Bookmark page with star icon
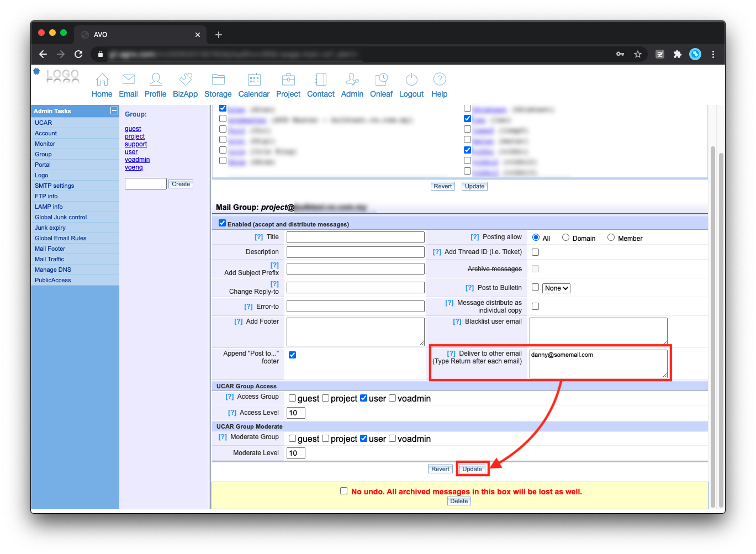The width and height of the screenshot is (756, 554). [x=638, y=54]
